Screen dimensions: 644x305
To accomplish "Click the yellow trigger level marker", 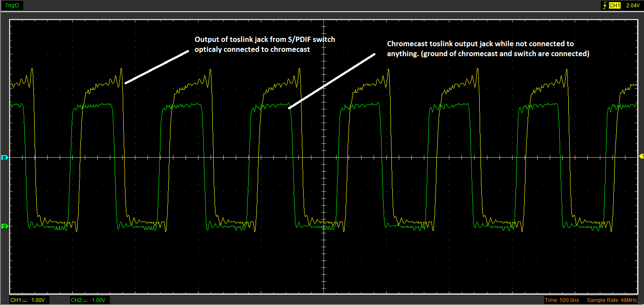I will [641, 156].
